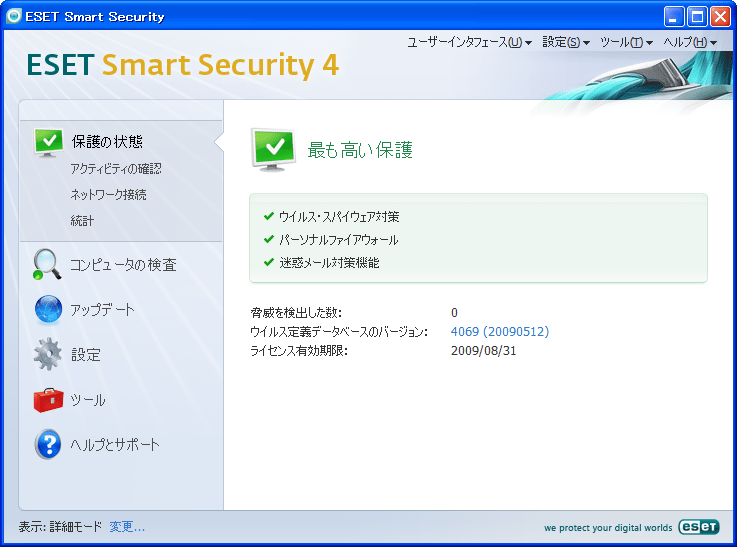Click the checkmark next to 迷惑メール対策機能
The height and width of the screenshot is (547, 737).
point(269,262)
